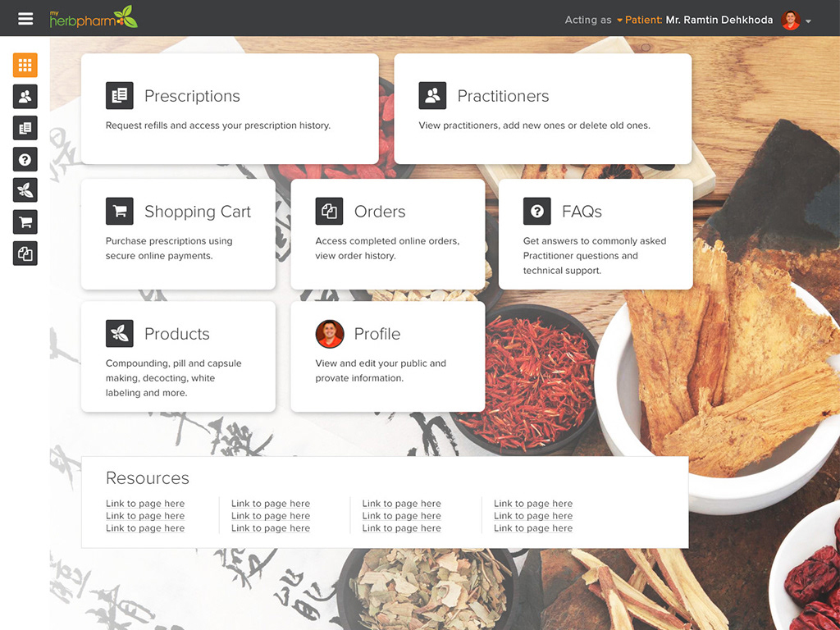Open the Products card
Screen dimensions: 840x630
point(178,357)
